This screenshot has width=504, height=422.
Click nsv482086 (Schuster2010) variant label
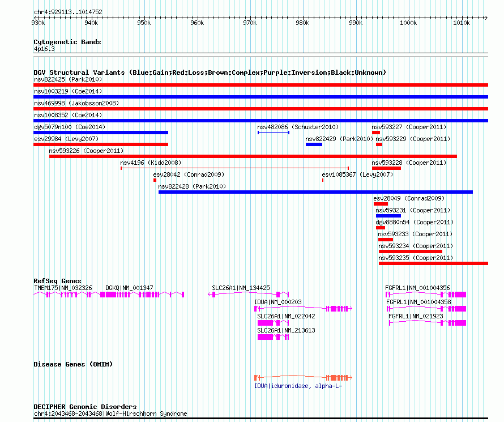coord(298,127)
